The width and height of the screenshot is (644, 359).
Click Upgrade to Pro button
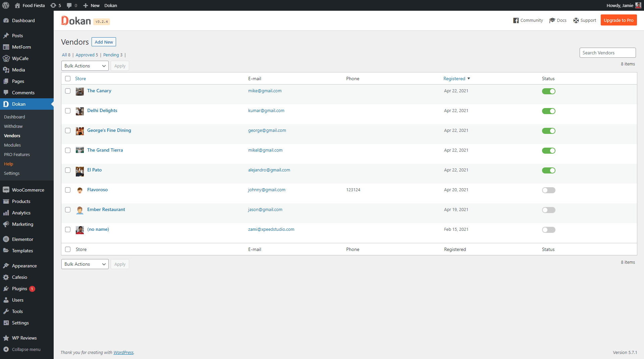tap(619, 20)
